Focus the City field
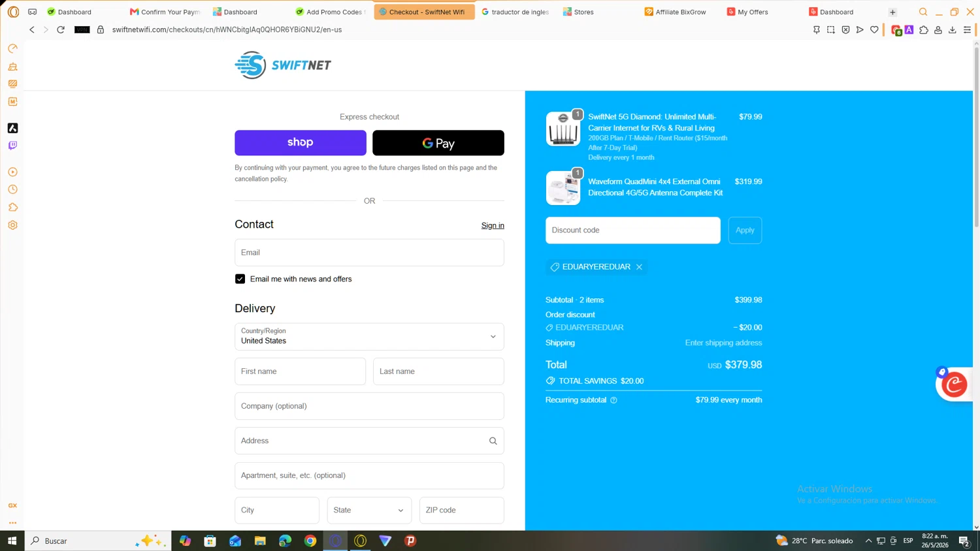The image size is (980, 551). click(x=277, y=510)
